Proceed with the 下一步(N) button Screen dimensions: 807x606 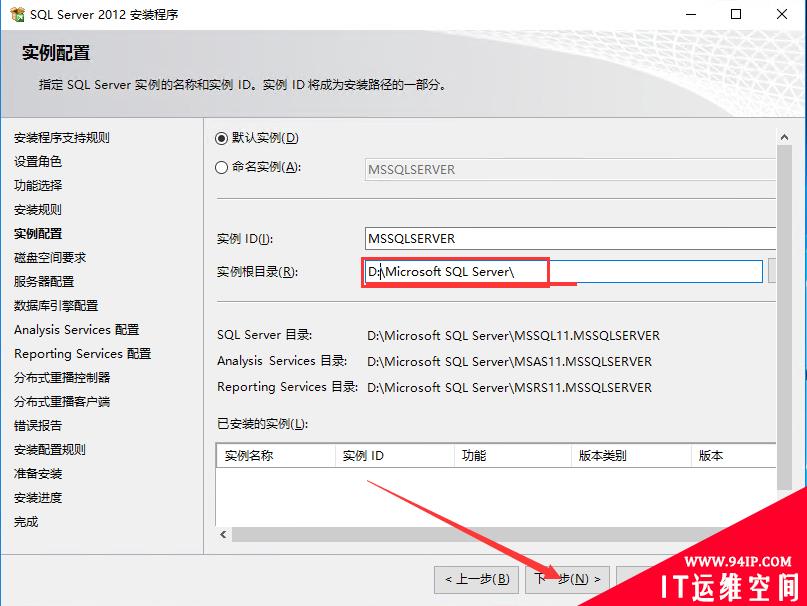(567, 579)
